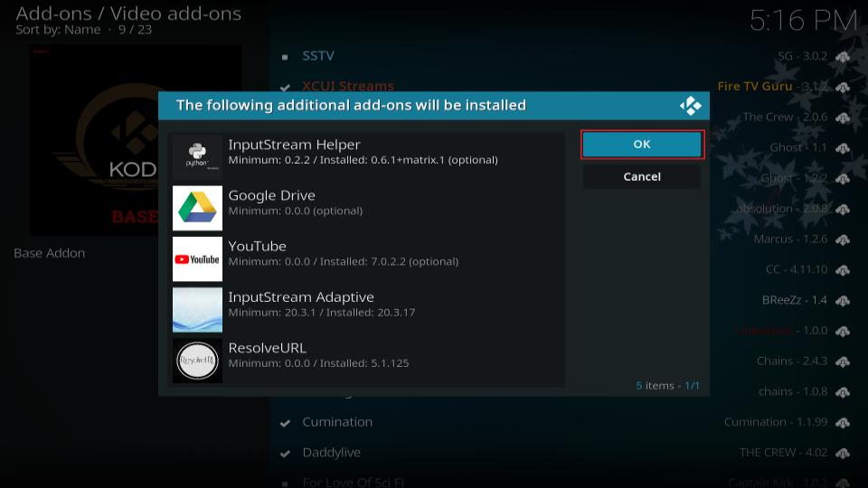Click cloud icon beside Marcus - 1.2.6

pyautogui.click(x=843, y=239)
